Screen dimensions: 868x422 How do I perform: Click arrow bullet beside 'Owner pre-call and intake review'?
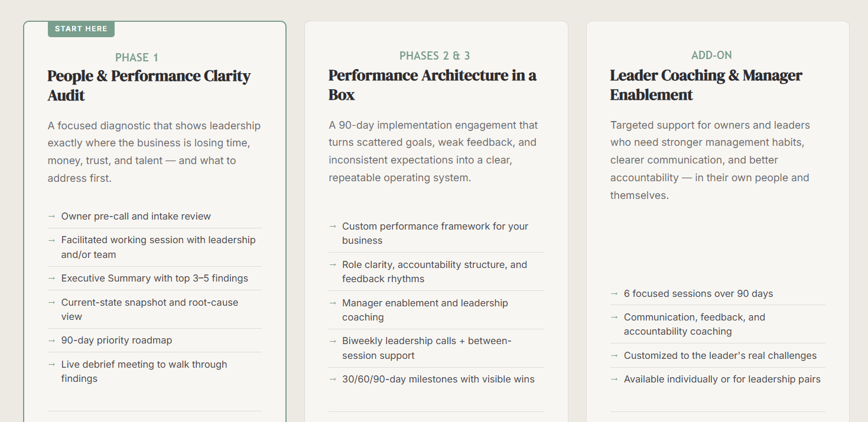51,216
